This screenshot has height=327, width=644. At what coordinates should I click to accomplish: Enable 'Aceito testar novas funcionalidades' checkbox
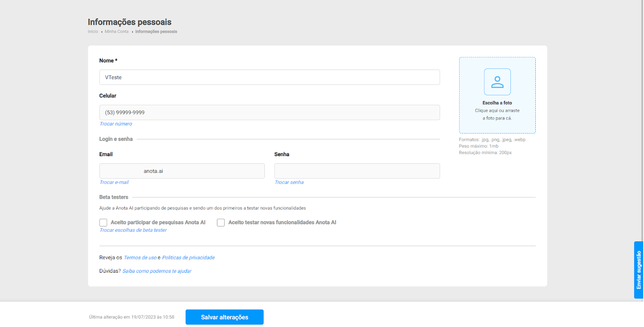[221, 223]
